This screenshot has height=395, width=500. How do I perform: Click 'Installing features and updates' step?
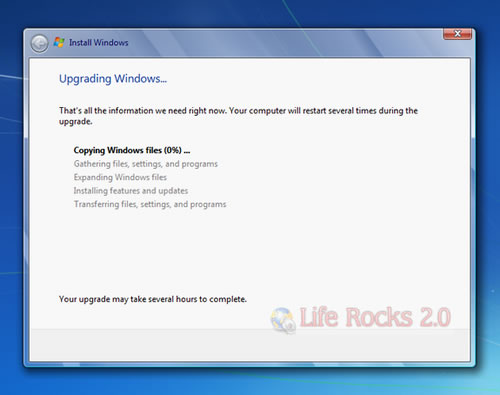pos(131,191)
